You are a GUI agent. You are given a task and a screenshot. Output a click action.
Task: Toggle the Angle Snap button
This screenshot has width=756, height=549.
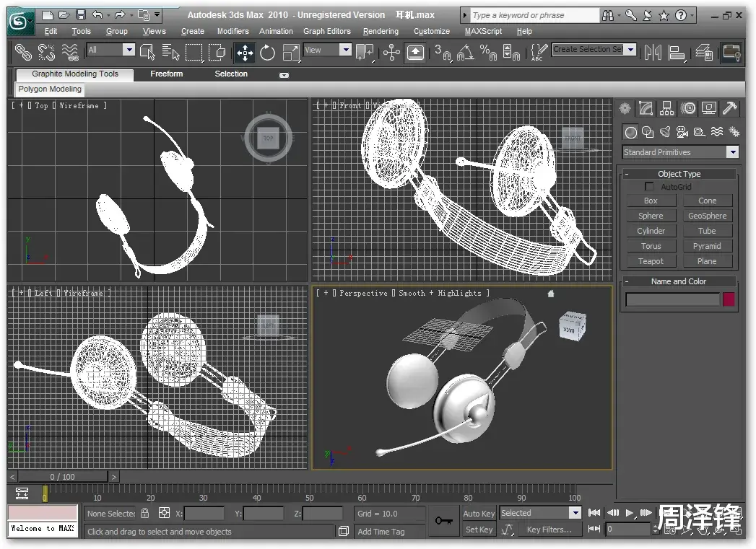click(465, 53)
